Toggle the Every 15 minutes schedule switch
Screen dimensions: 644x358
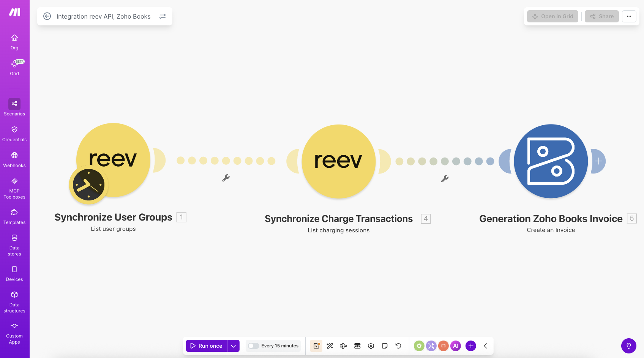[x=254, y=346]
